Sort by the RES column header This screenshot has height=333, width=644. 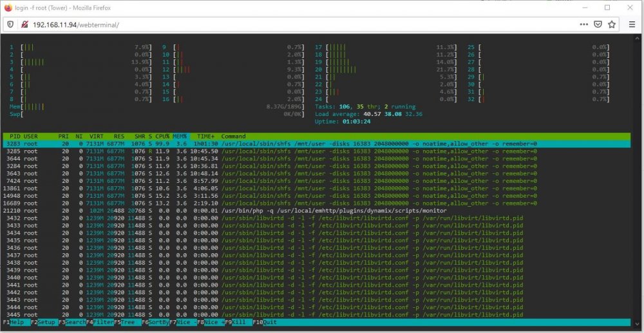pyautogui.click(x=119, y=137)
